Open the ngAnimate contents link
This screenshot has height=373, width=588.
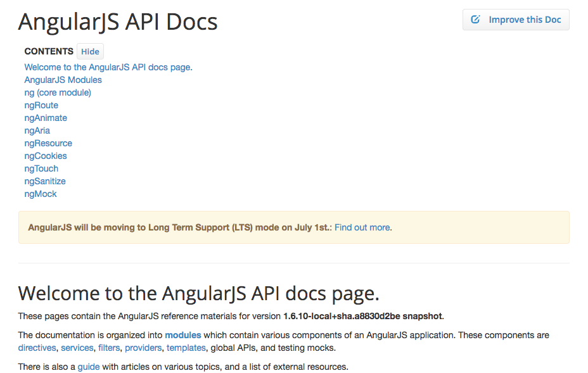[x=46, y=118]
